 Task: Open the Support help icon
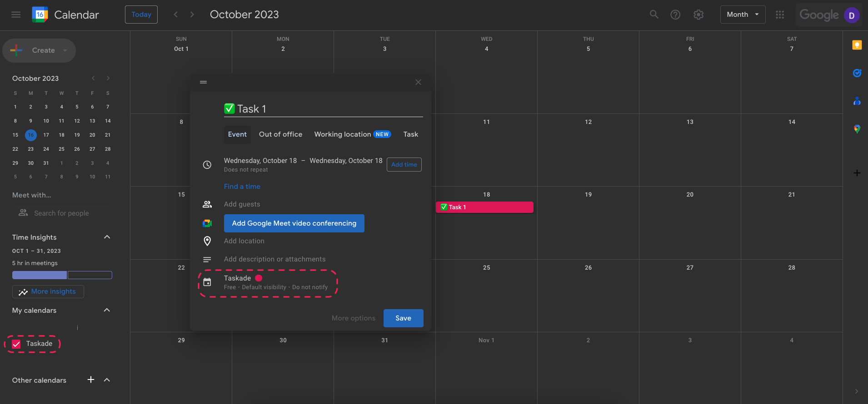click(676, 15)
